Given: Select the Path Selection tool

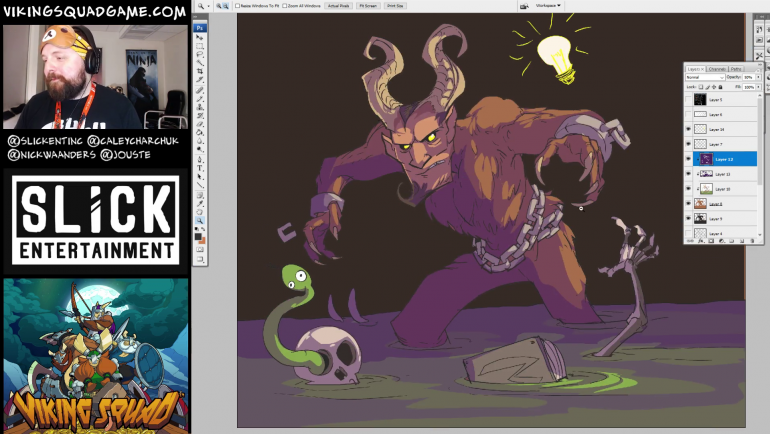Looking at the screenshot, I should (200, 177).
